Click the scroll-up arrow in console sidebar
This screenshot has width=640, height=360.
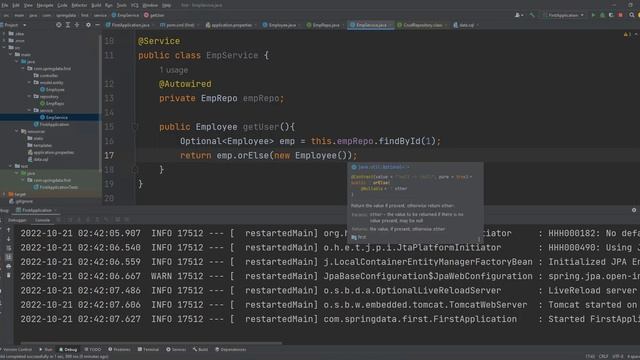[8, 231]
